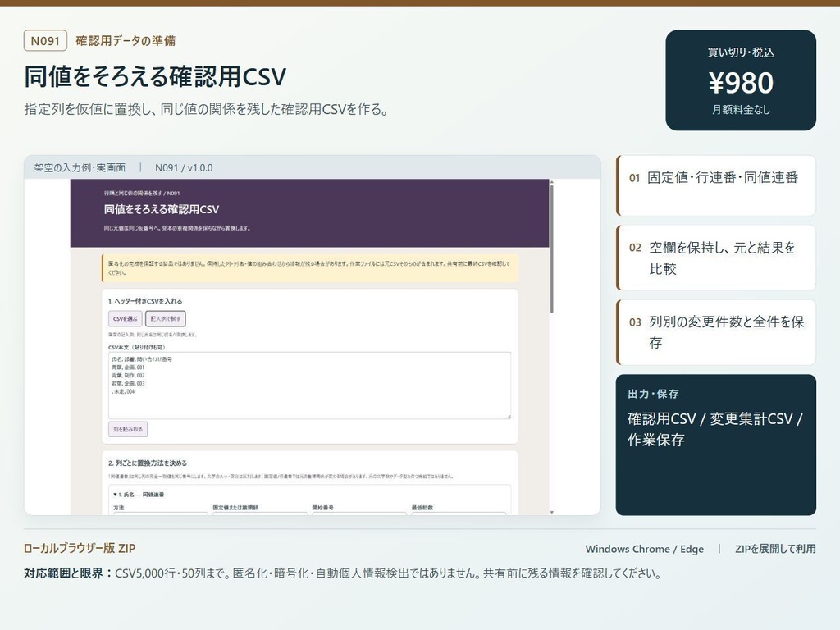The height and width of the screenshot is (630, 840).
Task: Click the 'Windows Chrome / Edge' text
Action: (x=645, y=549)
